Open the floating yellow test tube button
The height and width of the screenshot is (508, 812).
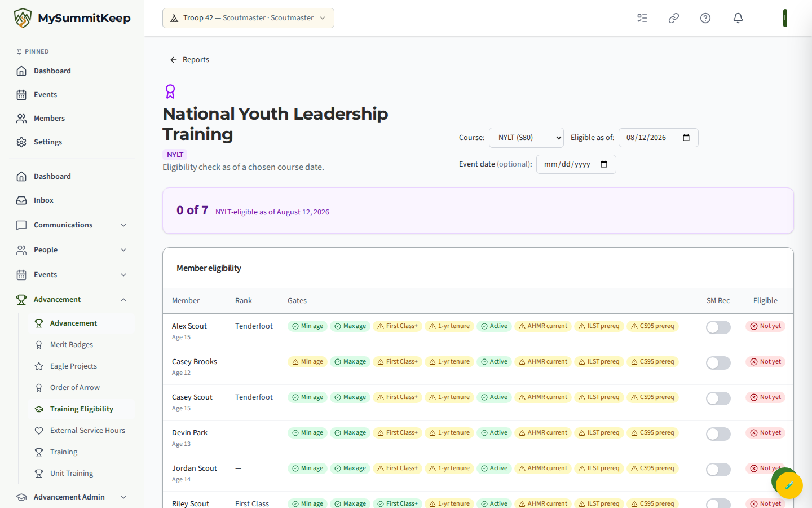click(x=789, y=485)
